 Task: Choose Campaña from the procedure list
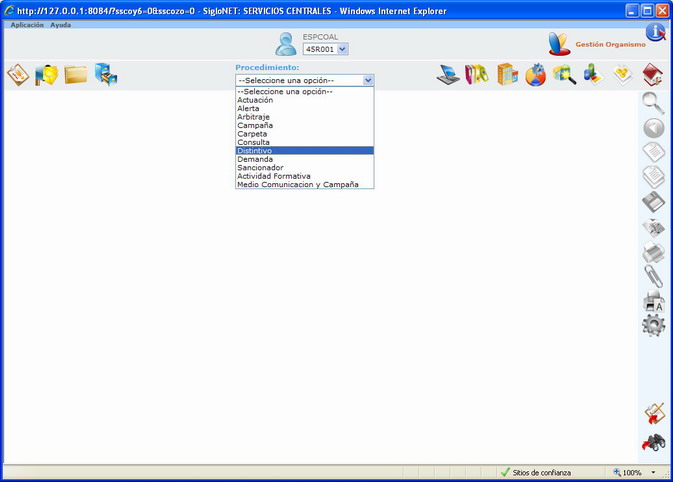point(305,125)
